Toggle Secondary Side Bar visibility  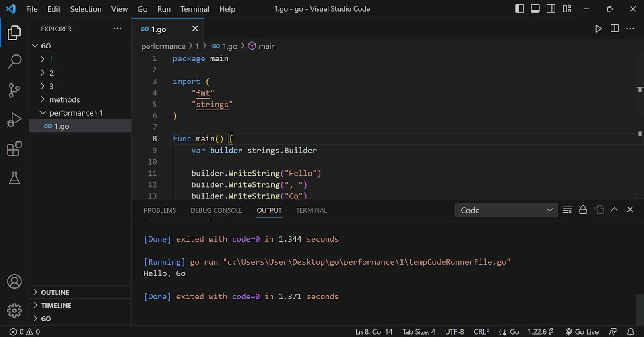pos(551,8)
